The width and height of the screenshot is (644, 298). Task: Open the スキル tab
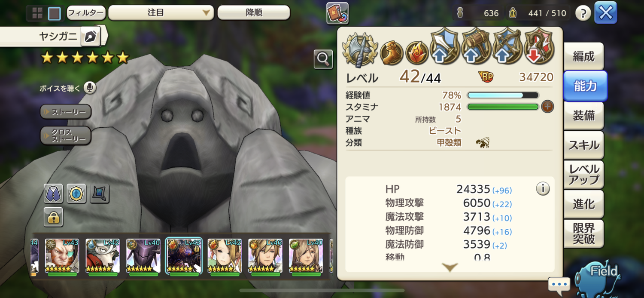(x=583, y=145)
